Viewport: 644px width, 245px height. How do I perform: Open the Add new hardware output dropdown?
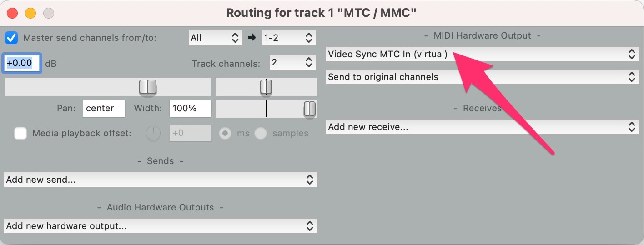[x=161, y=226]
